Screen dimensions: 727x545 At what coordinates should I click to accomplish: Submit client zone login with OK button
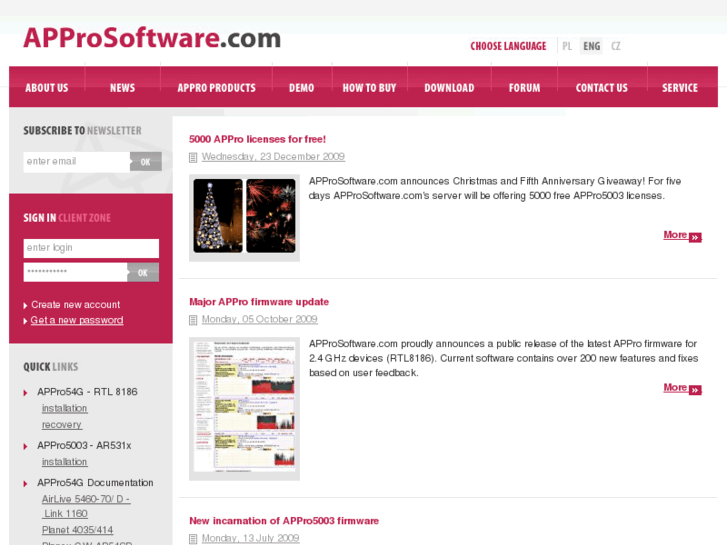[143, 272]
